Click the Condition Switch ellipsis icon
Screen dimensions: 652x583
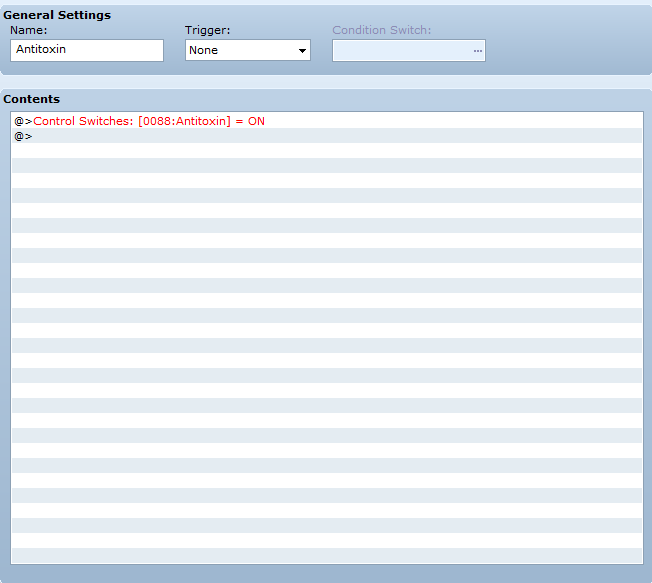pyautogui.click(x=477, y=50)
